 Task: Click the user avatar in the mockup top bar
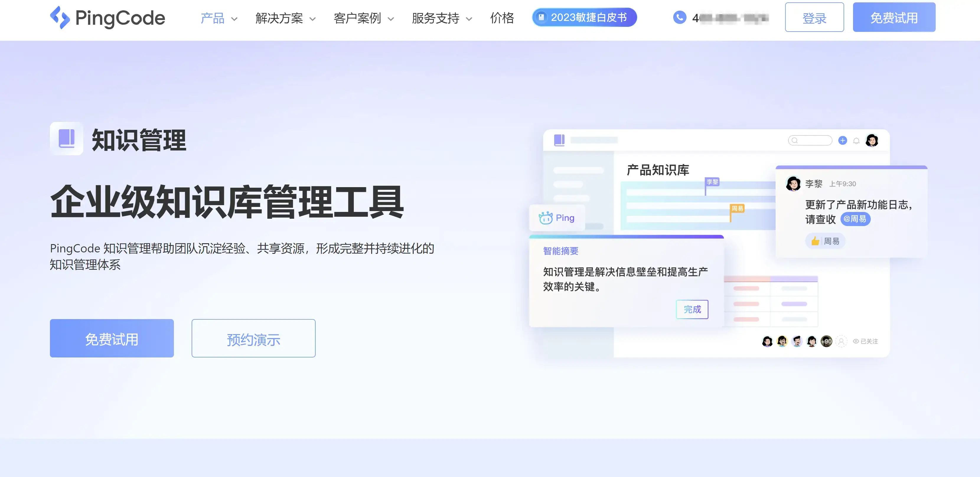(x=873, y=141)
